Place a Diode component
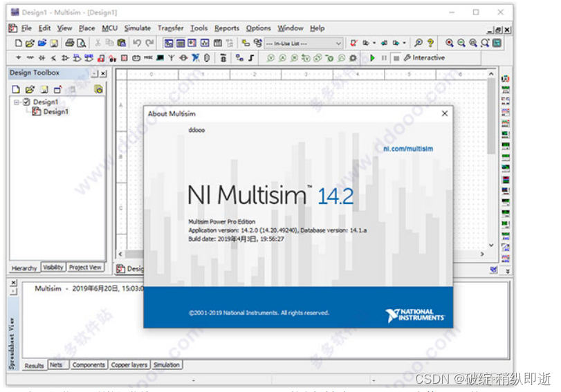Image resolution: width=561 pixels, height=392 pixels. click(42, 57)
